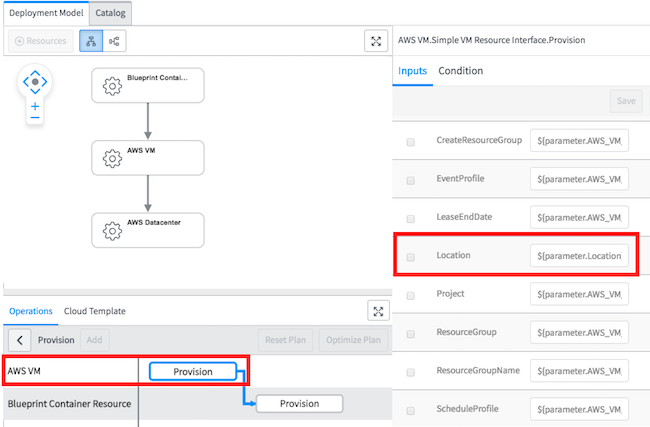Zoom out with the minus icon
The image size is (650, 427).
click(x=35, y=118)
